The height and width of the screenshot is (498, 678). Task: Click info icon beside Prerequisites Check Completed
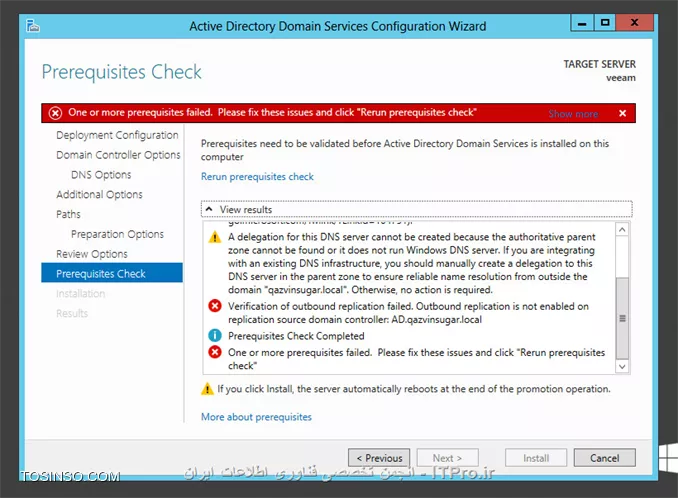point(215,335)
